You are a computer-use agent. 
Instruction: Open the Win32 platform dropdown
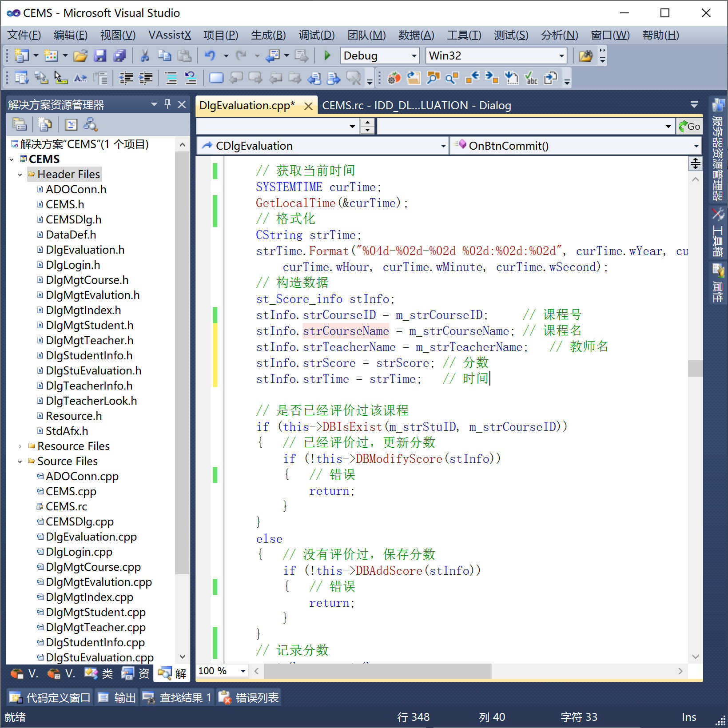coord(561,56)
